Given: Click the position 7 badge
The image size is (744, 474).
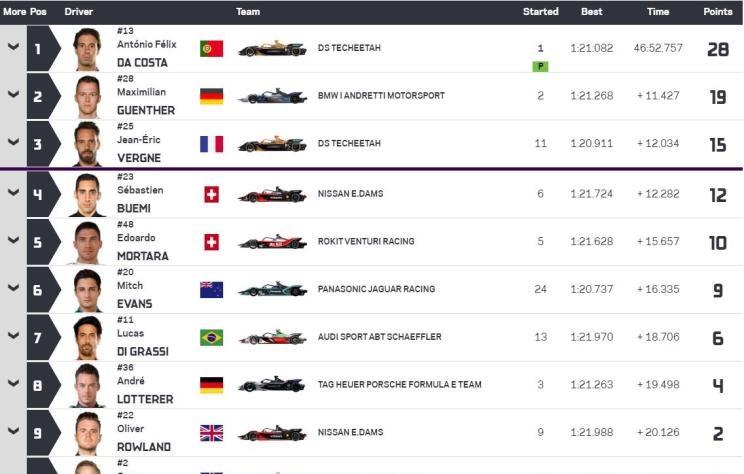Looking at the screenshot, I should point(44,337).
